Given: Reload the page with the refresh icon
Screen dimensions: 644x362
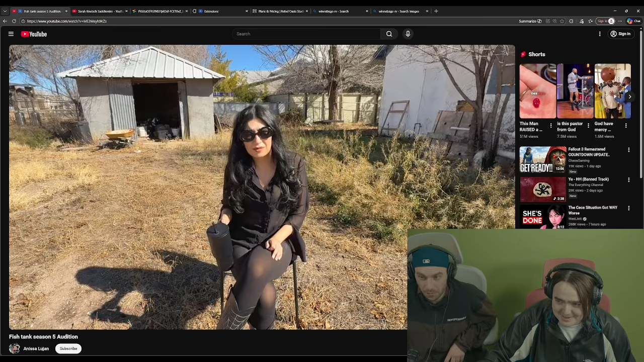Looking at the screenshot, I should [14, 21].
